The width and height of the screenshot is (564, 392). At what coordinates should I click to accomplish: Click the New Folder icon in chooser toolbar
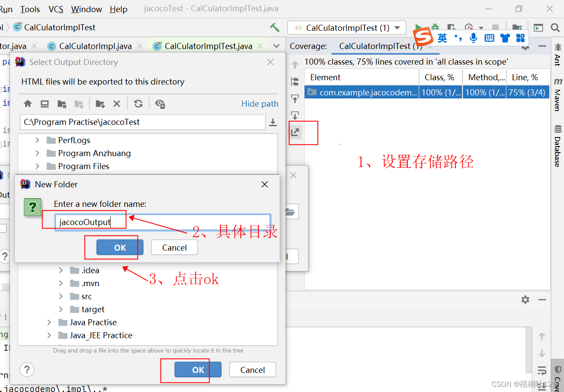click(100, 104)
